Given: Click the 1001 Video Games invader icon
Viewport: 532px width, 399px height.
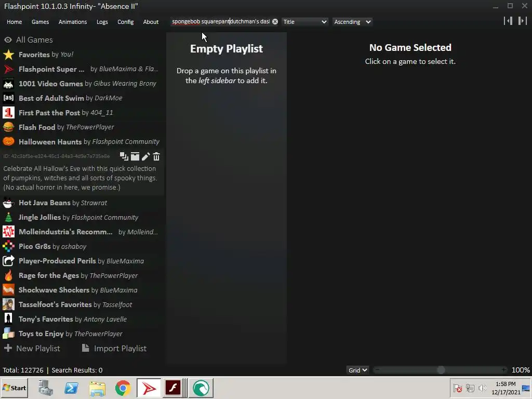Looking at the screenshot, I should click(8, 84).
